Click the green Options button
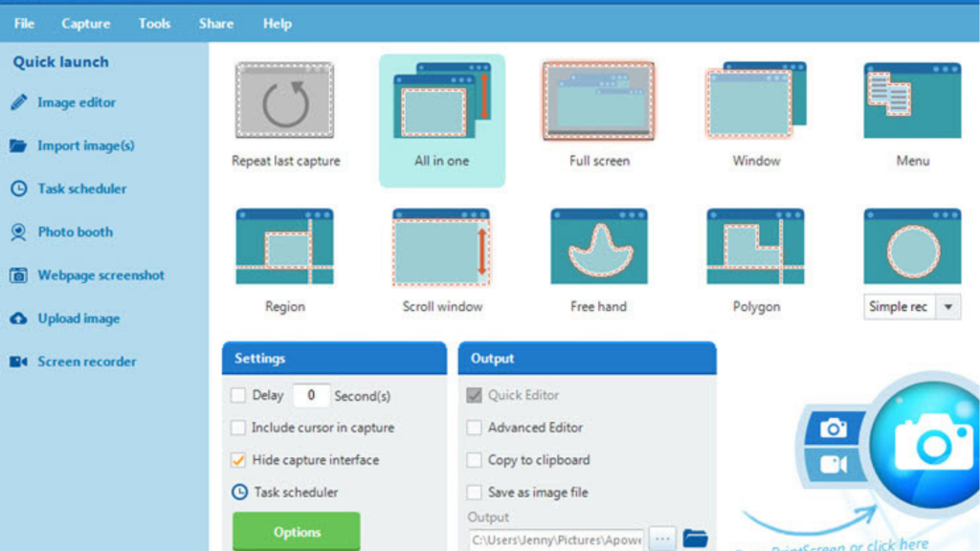Screen dimensions: 980x551 [x=296, y=532]
